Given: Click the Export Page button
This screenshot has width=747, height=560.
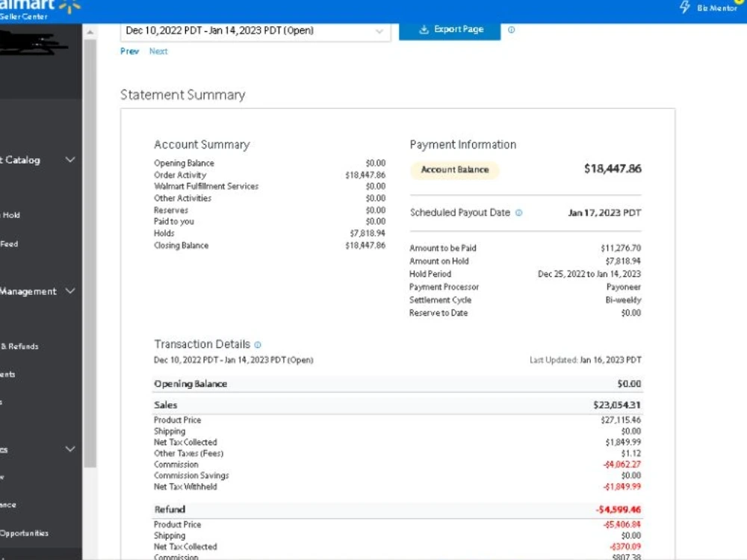Looking at the screenshot, I should tap(450, 30).
